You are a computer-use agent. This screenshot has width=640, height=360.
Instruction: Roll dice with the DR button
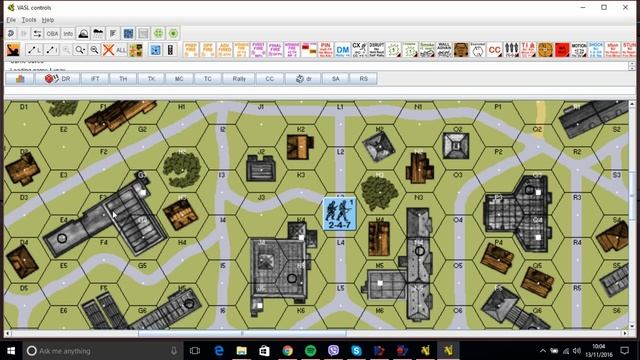coord(58,79)
